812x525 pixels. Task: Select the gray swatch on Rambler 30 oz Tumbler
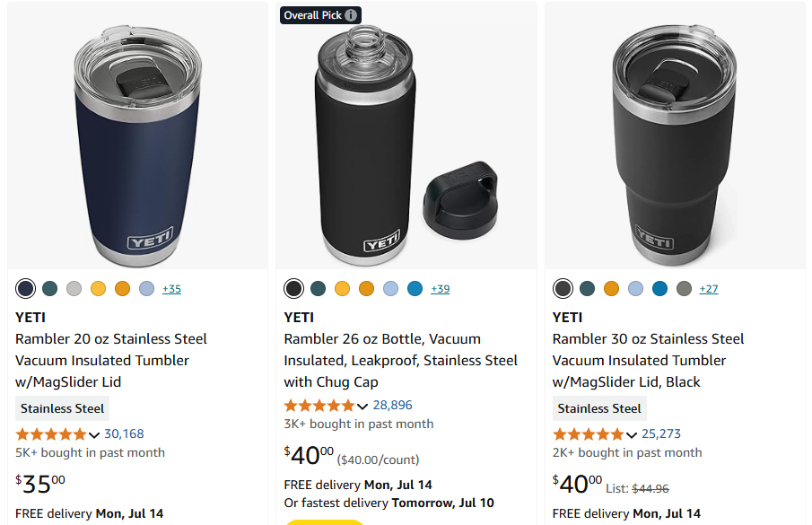coord(684,288)
